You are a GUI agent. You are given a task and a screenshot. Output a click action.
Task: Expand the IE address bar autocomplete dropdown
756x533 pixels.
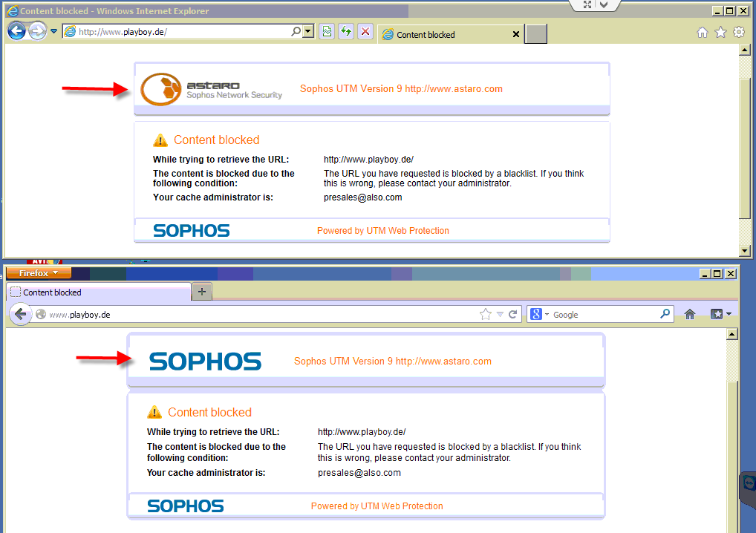pos(308,31)
